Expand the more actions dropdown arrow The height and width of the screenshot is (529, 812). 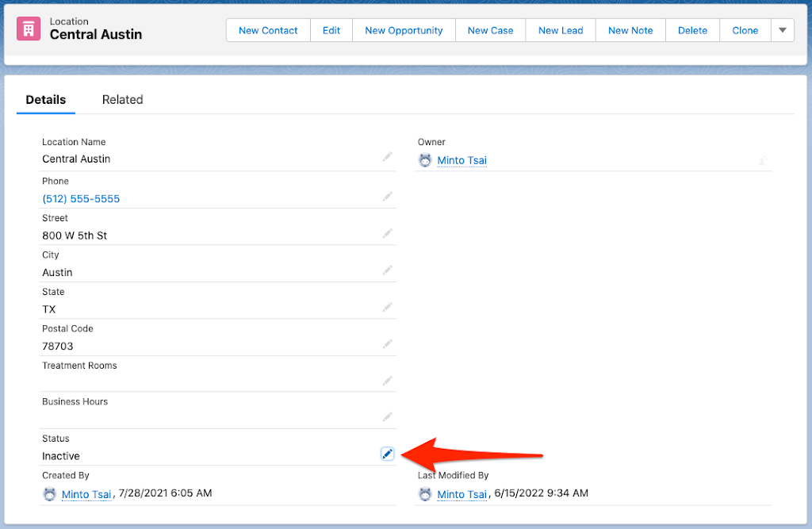[782, 30]
